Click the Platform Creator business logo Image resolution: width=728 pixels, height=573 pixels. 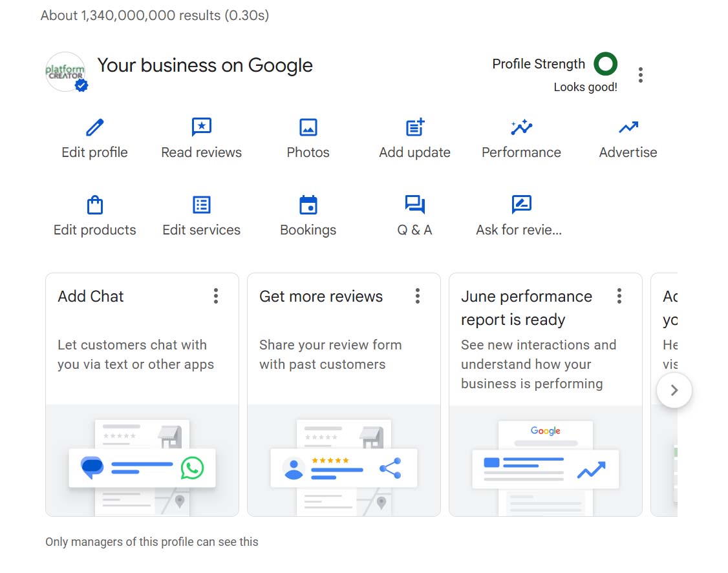[x=65, y=72]
